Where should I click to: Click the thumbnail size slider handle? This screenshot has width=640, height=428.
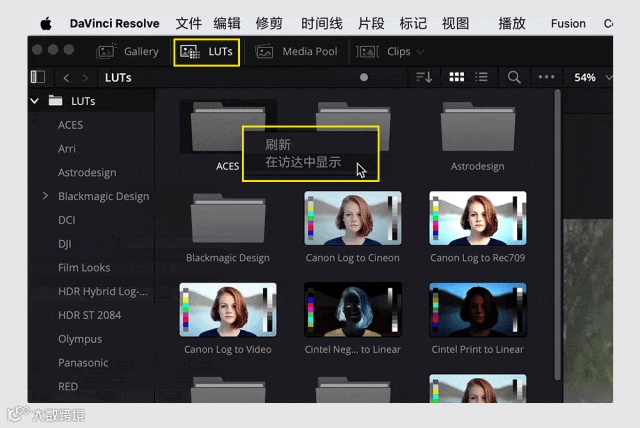364,78
